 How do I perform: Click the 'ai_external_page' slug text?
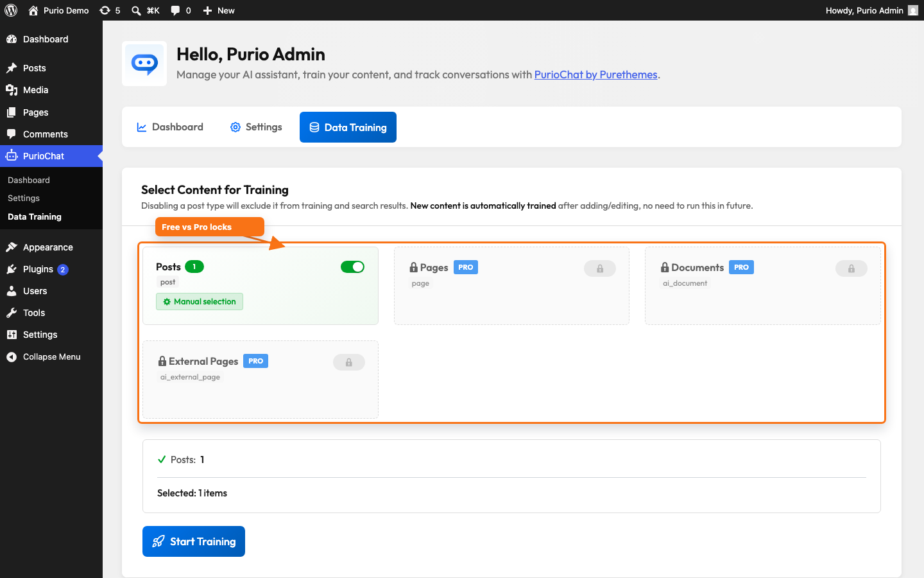tap(190, 377)
